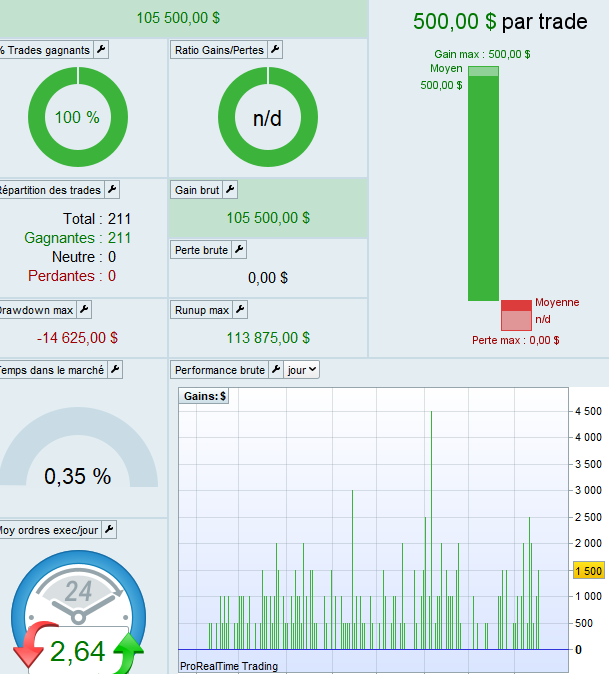Click the Ratio Gains/Pertes label button
The height and width of the screenshot is (674, 609).
pyautogui.click(x=219, y=50)
